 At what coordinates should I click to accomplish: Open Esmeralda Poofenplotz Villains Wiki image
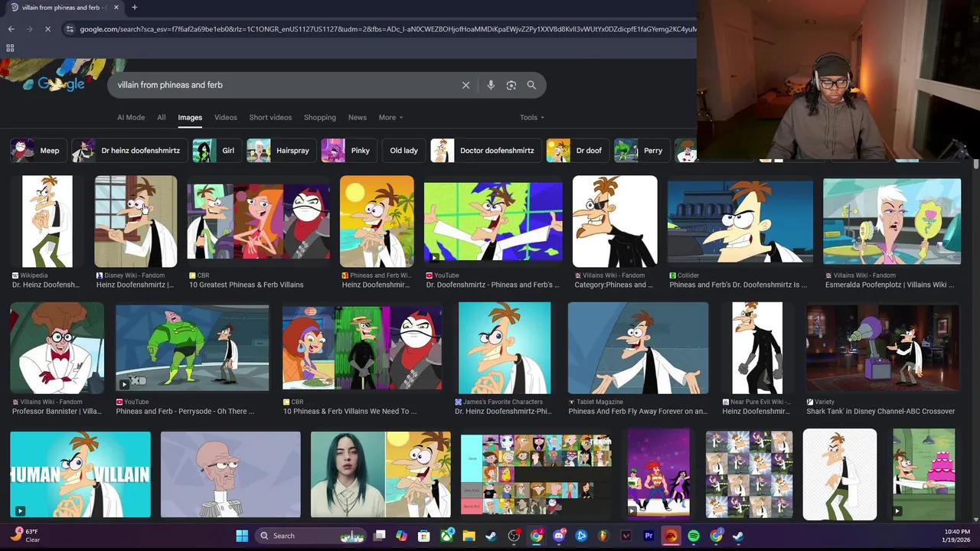[892, 221]
